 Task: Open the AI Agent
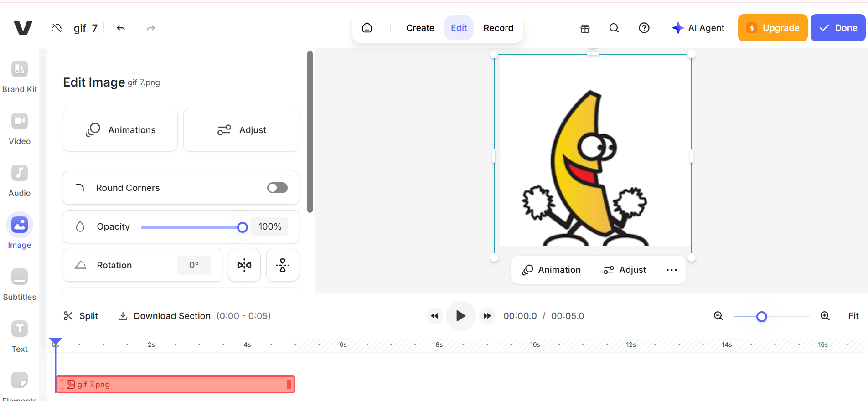tap(698, 28)
